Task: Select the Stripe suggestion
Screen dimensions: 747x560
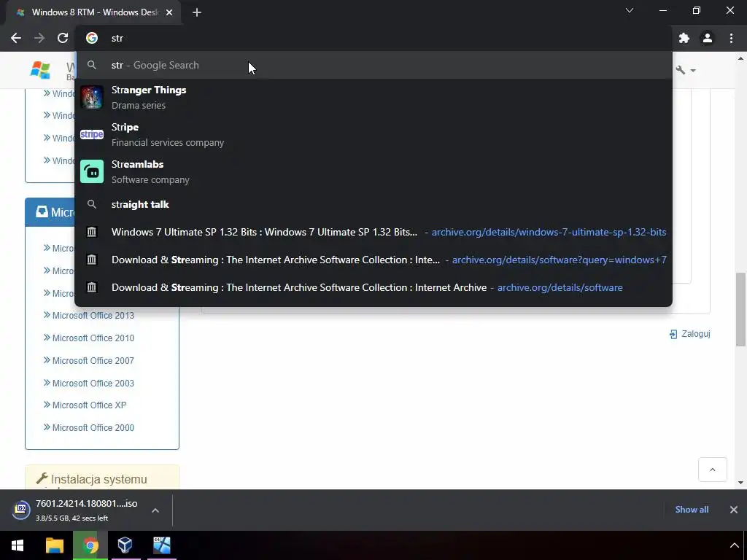Action: point(373,134)
